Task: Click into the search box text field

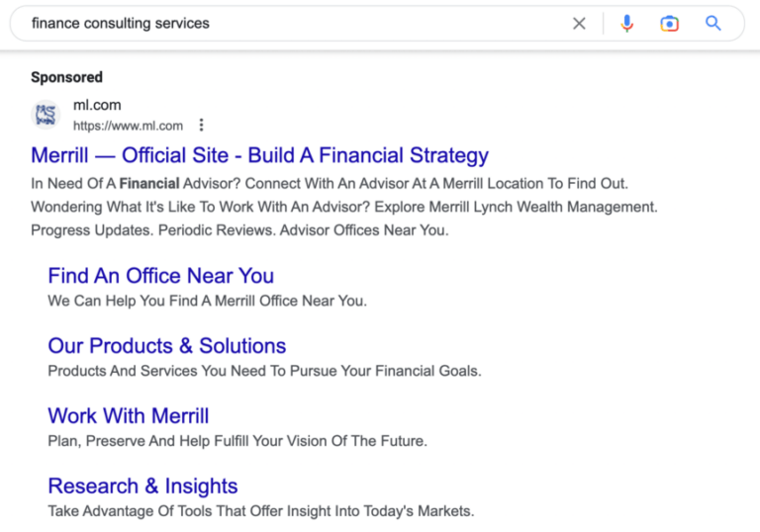Action: (x=297, y=24)
